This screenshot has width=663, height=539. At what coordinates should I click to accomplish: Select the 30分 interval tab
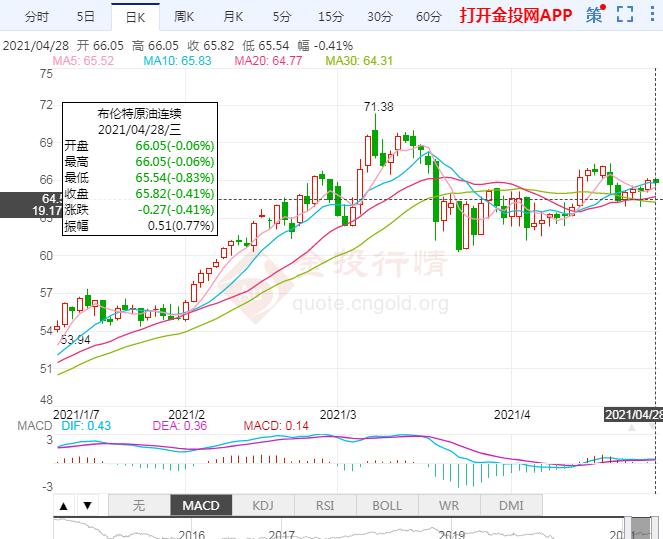pos(379,16)
